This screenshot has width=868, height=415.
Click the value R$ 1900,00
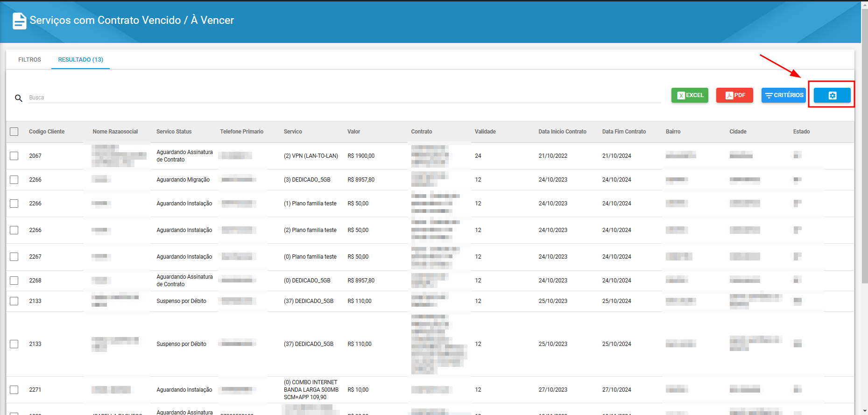pyautogui.click(x=361, y=156)
